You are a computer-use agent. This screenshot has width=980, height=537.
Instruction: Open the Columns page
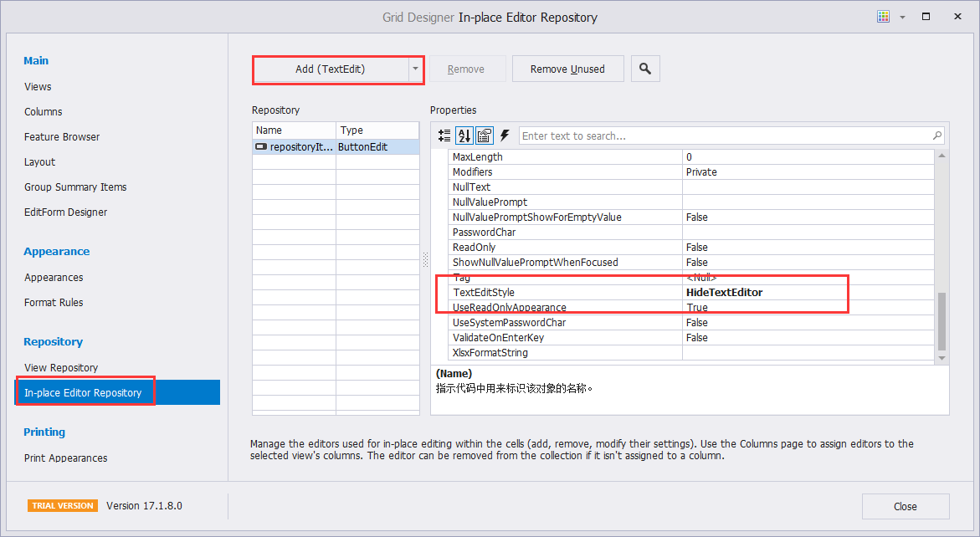coord(44,112)
